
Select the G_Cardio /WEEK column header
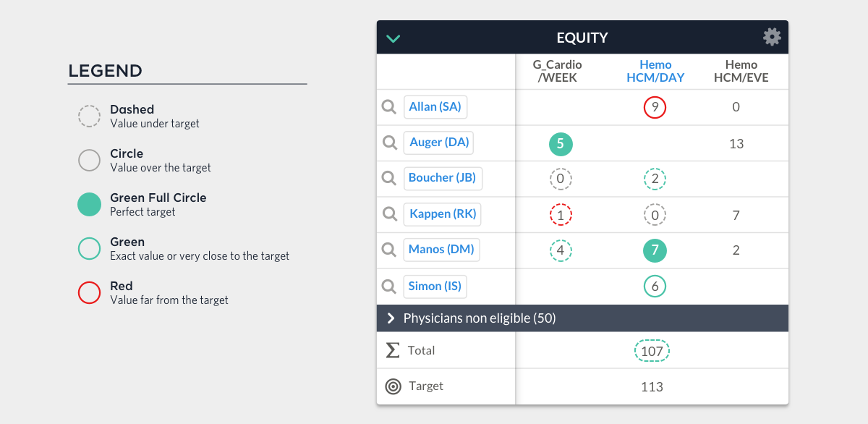[558, 71]
